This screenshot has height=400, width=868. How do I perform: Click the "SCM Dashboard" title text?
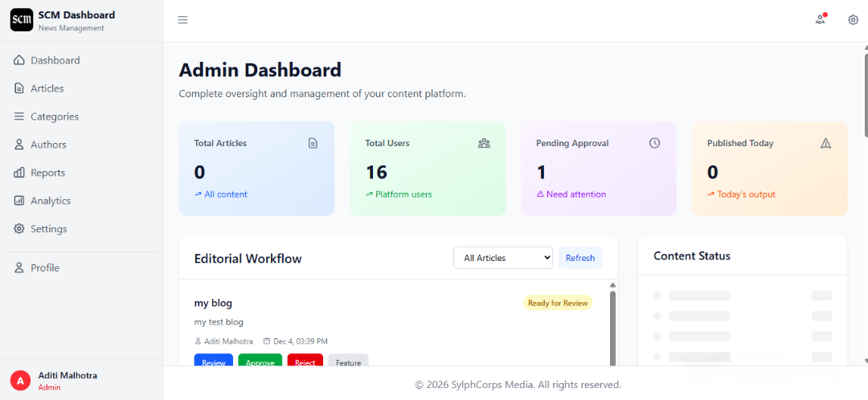coord(77,15)
